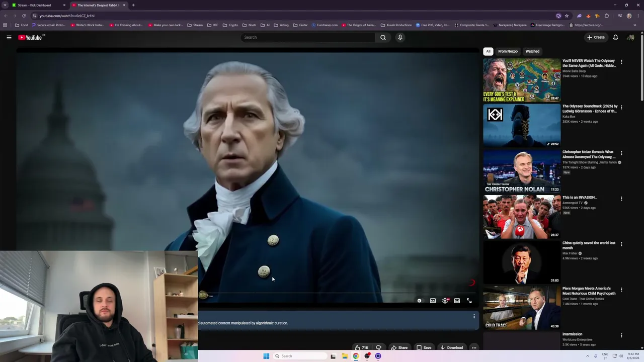The width and height of the screenshot is (644, 362).
Task: Open the Chrome tab search dropdown
Action: coord(6,5)
